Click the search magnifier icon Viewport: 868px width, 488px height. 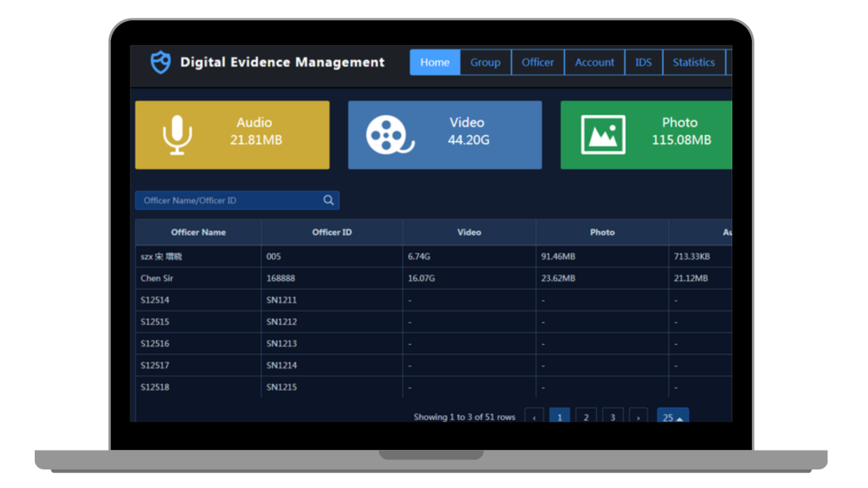coord(328,201)
